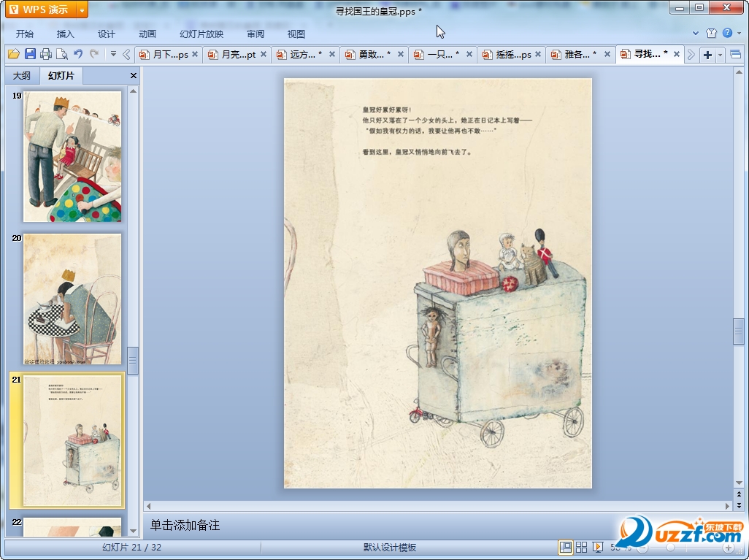Expand quick access toolbar dropdown arrow
This screenshot has height=560, width=749.
click(113, 54)
